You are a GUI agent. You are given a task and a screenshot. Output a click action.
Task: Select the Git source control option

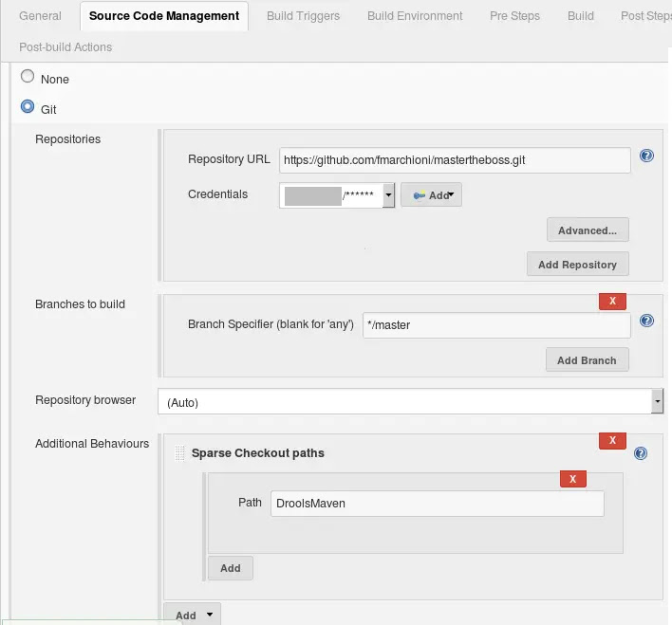(28, 106)
